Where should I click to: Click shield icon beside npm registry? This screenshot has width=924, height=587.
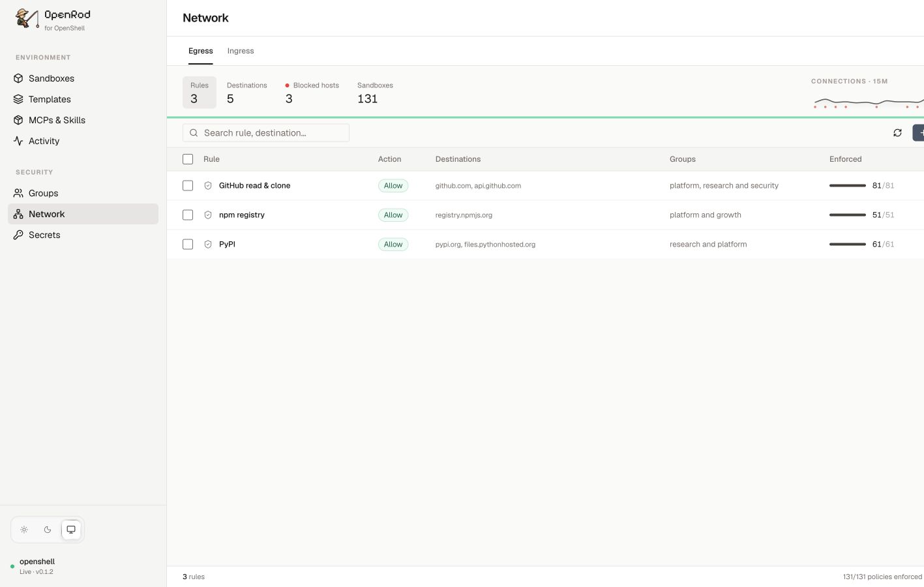(x=208, y=215)
